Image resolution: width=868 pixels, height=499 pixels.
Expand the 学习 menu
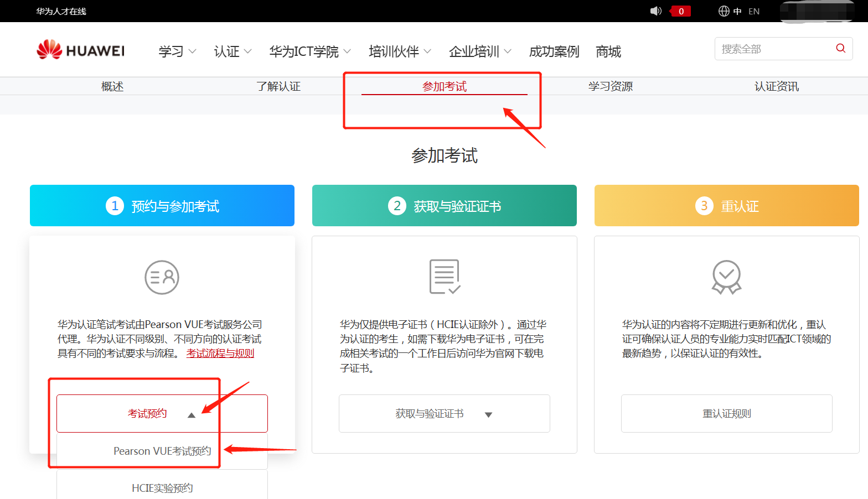tap(177, 51)
